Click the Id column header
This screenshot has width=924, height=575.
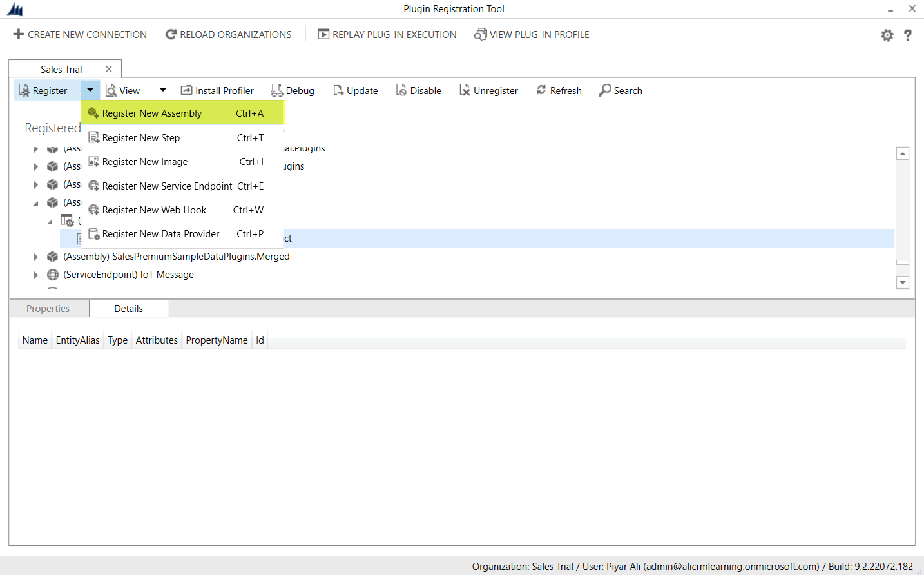point(260,340)
